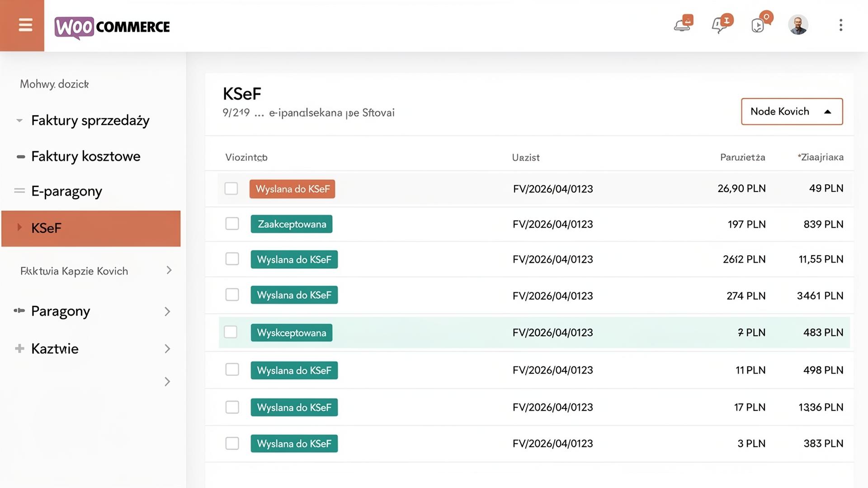Click the WooCommerce logo
Viewport: 868px width, 488px height.
coord(112,27)
